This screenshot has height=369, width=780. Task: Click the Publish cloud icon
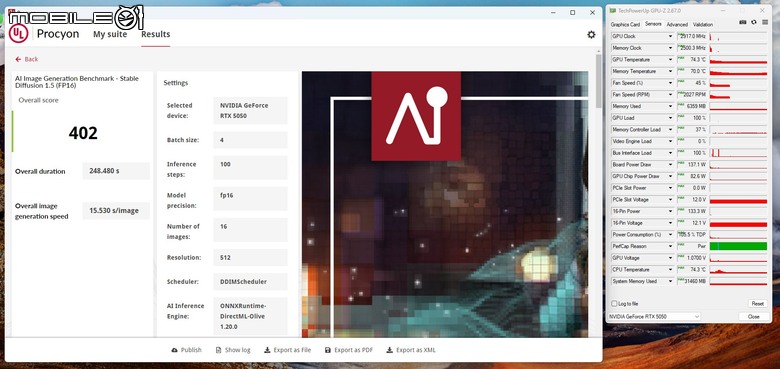(174, 350)
